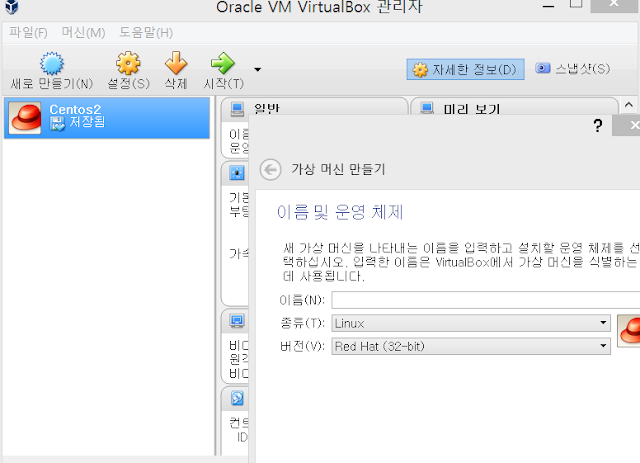Click the Preview (미리 보기) section icon
640x463 pixels.
click(427, 109)
